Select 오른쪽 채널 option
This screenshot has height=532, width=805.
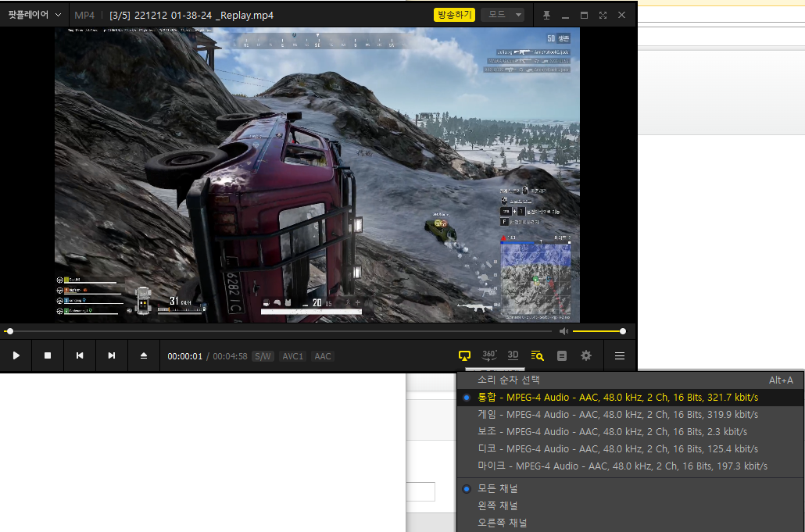point(630,523)
